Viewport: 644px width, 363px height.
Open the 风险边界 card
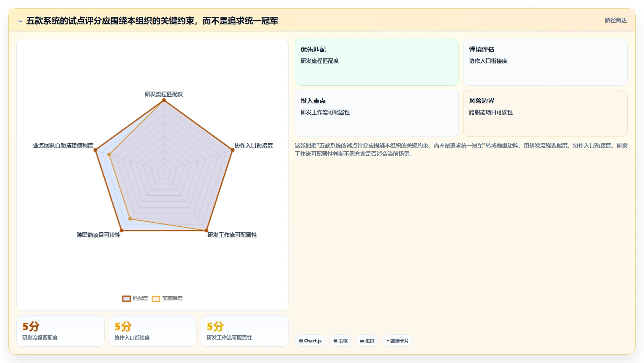[x=545, y=113]
